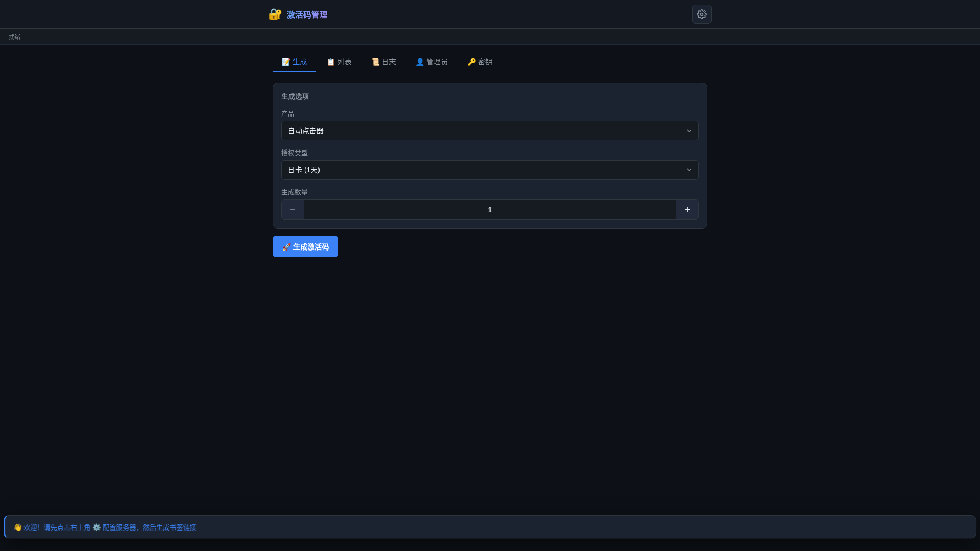Focus the 生成数量 number field

click(x=490, y=210)
